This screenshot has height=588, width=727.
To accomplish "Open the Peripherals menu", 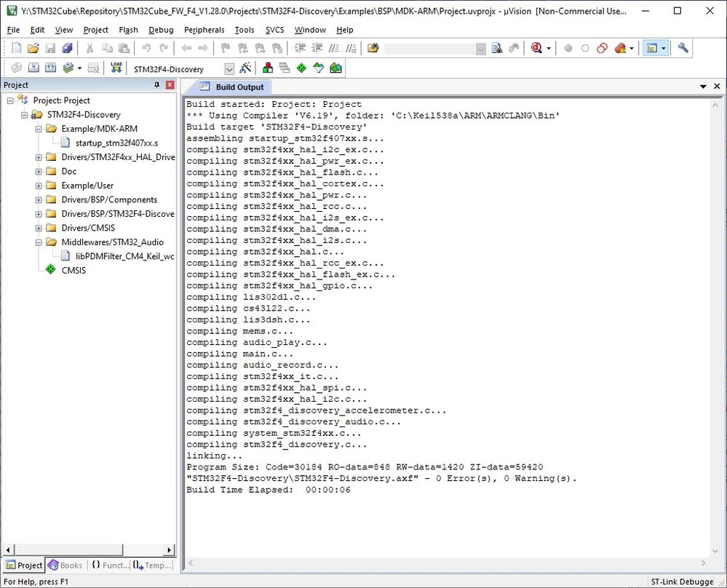I will [x=204, y=30].
